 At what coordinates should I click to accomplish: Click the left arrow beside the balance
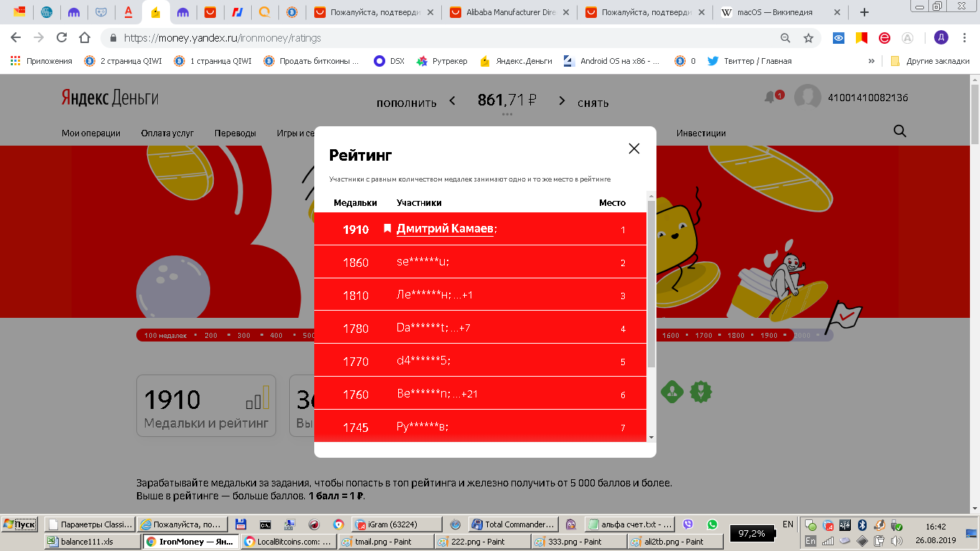453,101
